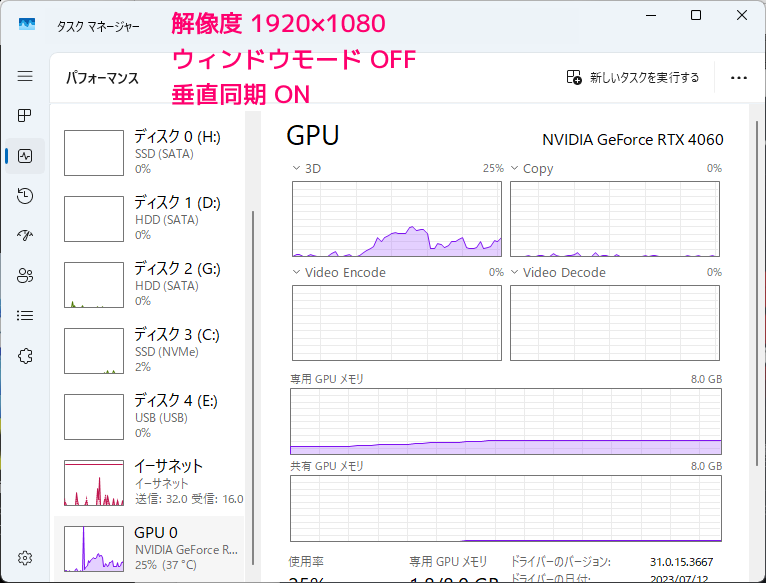The image size is (766, 583).
Task: Click the ディスク 0 (H:) graph thumbnail
Action: tap(94, 153)
